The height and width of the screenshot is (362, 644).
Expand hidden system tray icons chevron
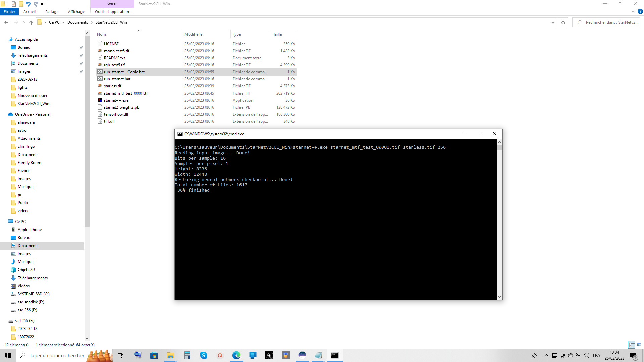(x=546, y=355)
